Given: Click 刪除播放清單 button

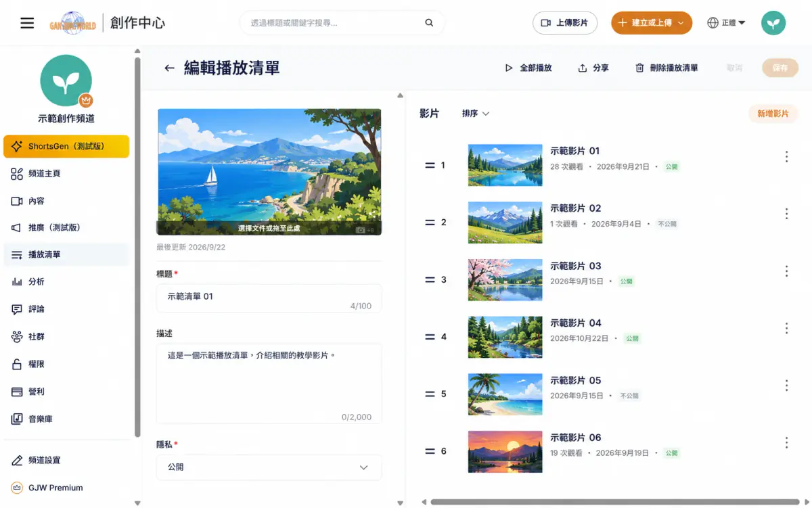Looking at the screenshot, I should [667, 68].
